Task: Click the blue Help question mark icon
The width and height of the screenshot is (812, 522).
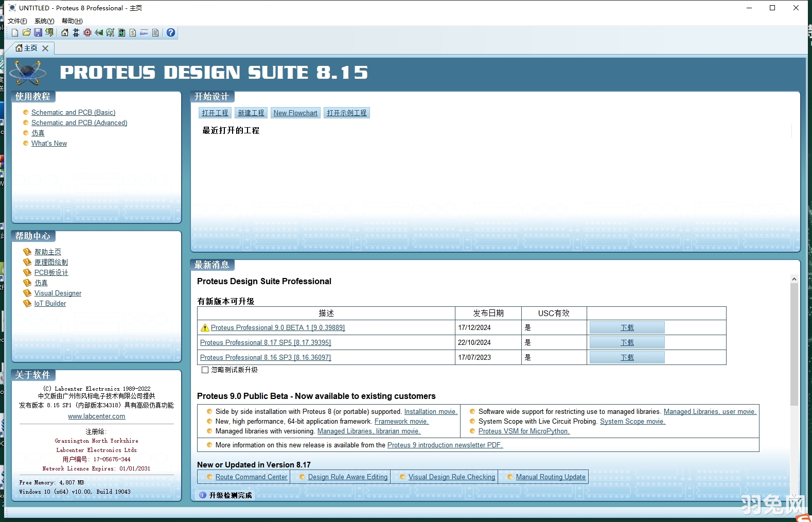Action: tap(171, 33)
